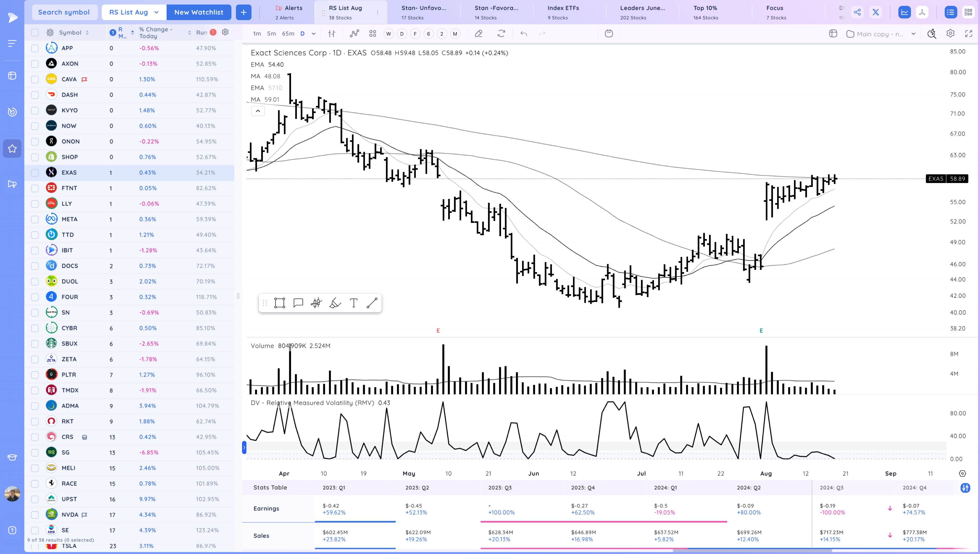The image size is (980, 554).
Task: Select the W weekly timeframe button
Action: point(389,34)
